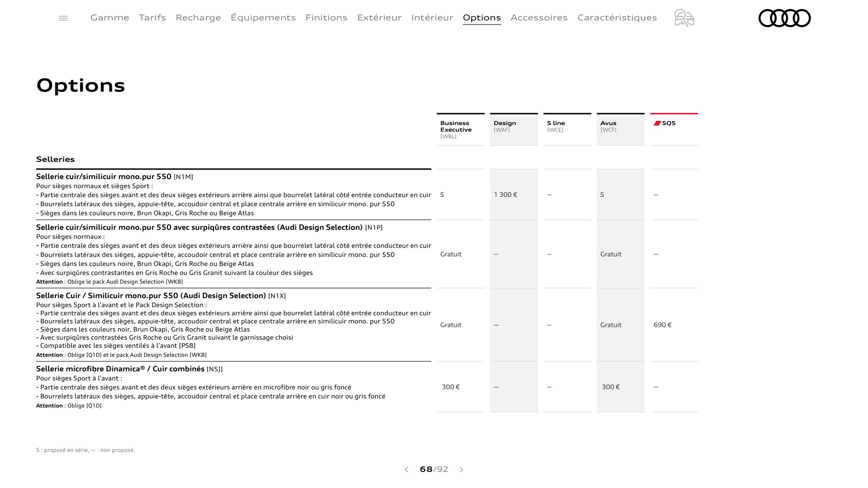Open the Intérieur section

tap(432, 17)
